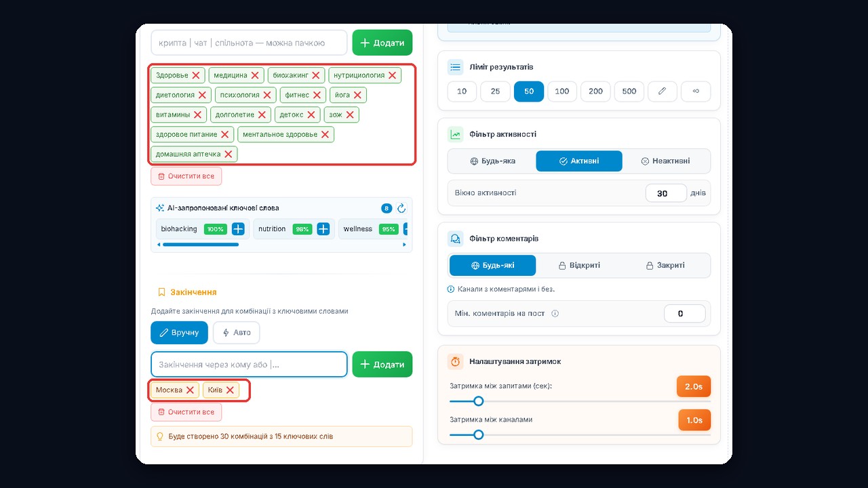Delete the диетология tag

click(x=202, y=95)
